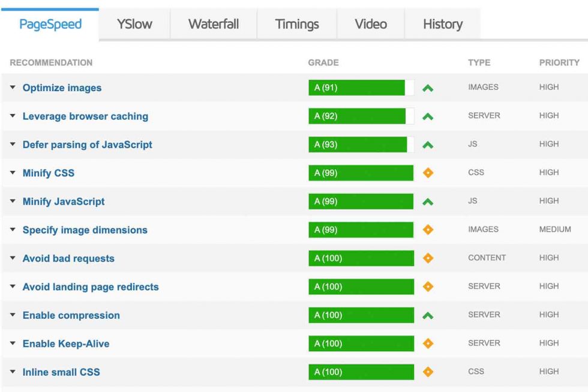Open Avoid landing page redirects link
Image resolution: width=588 pixels, height=392 pixels.
pos(91,287)
